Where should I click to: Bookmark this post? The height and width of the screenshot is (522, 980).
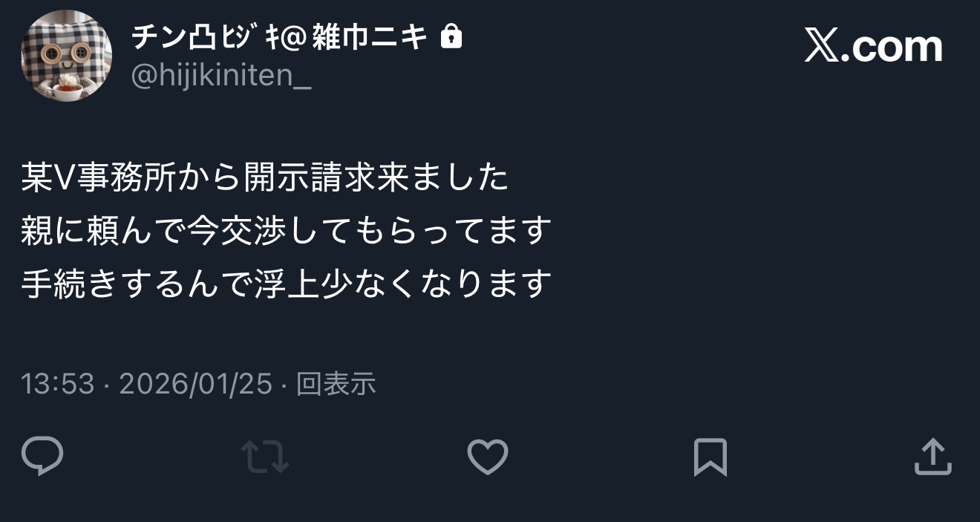(x=710, y=457)
